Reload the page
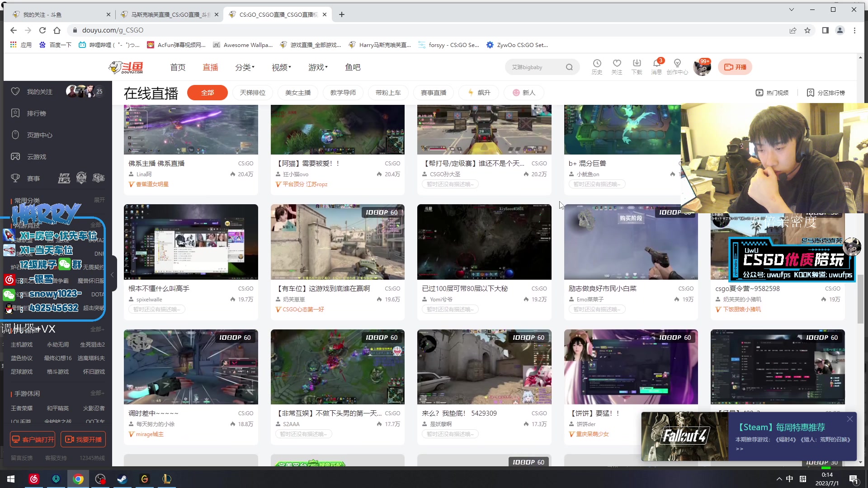The height and width of the screenshot is (488, 868). pos(42,30)
